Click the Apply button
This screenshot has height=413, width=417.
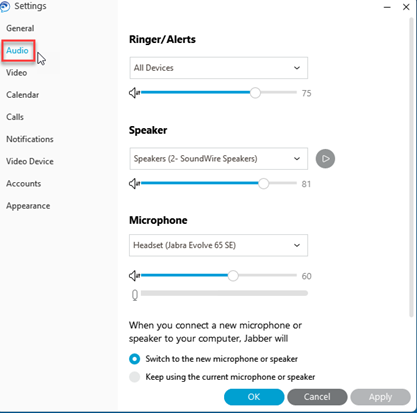[x=380, y=397]
